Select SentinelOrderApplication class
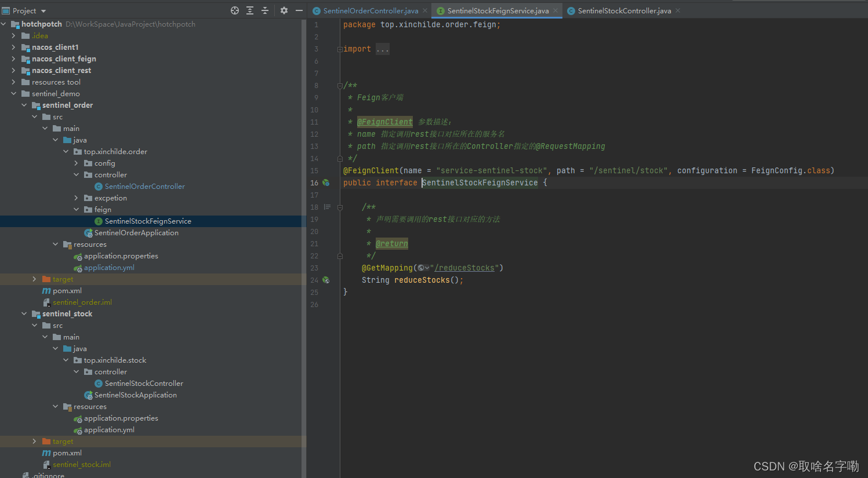The image size is (868, 478). (136, 232)
